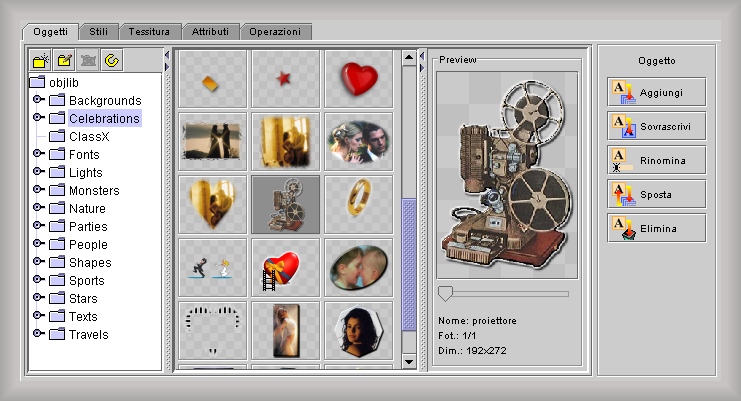The width and height of the screenshot is (741, 401).
Task: Click the preview frame slider handle
Action: (x=445, y=293)
